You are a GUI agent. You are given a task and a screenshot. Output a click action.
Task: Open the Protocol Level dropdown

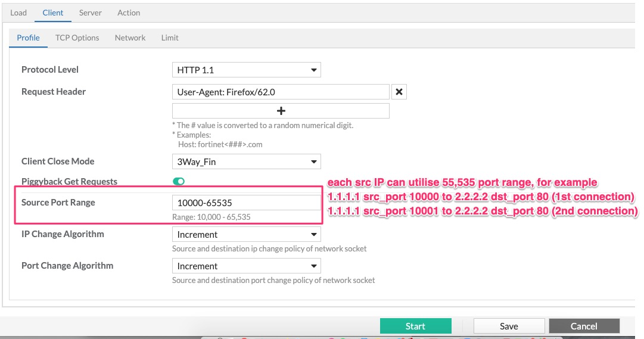(247, 70)
